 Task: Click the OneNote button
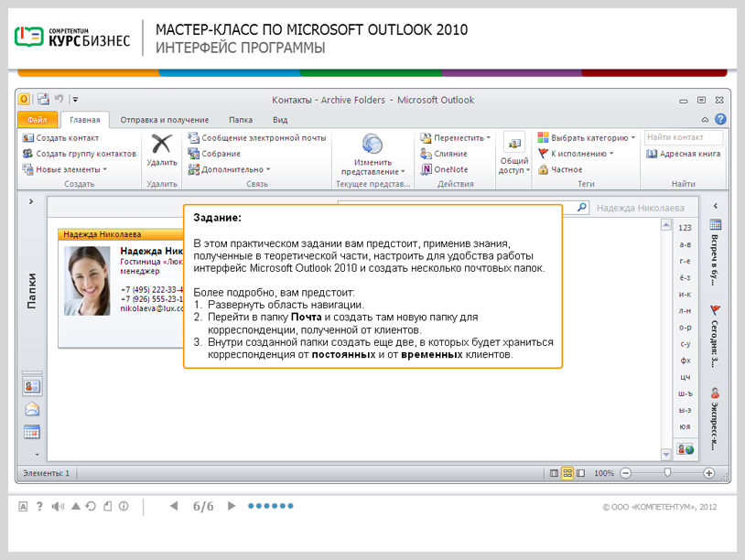tap(444, 169)
